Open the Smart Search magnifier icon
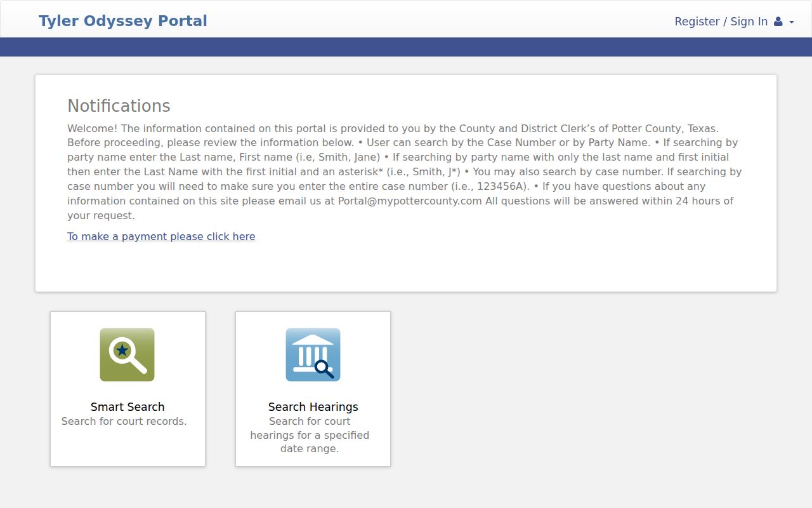The width and height of the screenshot is (812, 508). pyautogui.click(x=127, y=354)
